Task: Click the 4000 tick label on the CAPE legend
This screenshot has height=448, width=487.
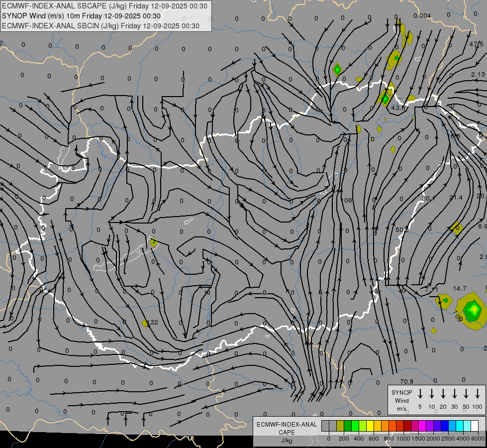Action: click(x=463, y=439)
